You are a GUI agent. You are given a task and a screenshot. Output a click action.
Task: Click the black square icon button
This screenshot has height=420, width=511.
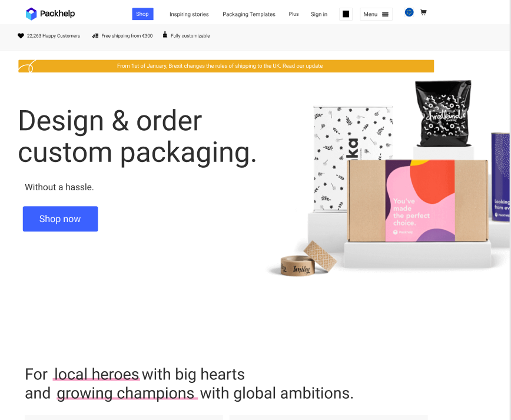click(346, 14)
